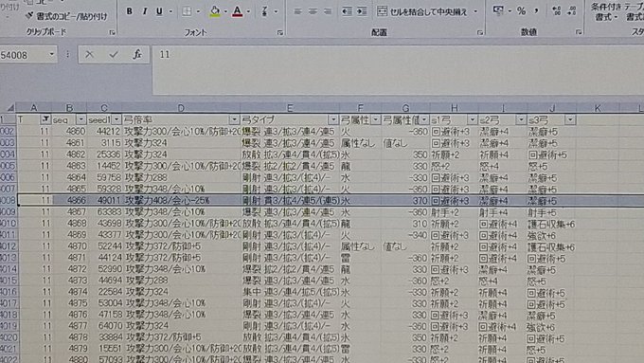Viewport: 644px width, 363px height.
Task: Open the filter dropdown for 弓倍率
Action: tap(234, 119)
